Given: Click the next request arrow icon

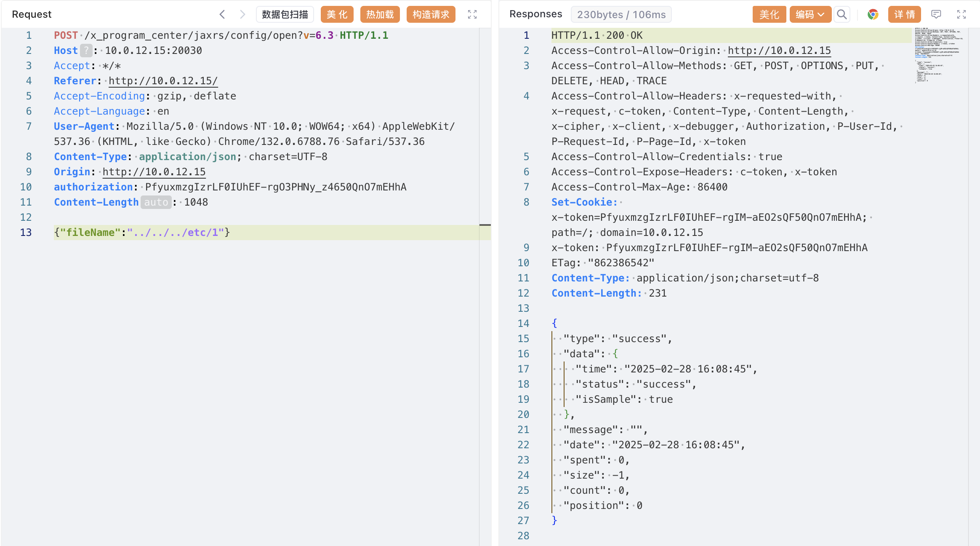Looking at the screenshot, I should (242, 14).
